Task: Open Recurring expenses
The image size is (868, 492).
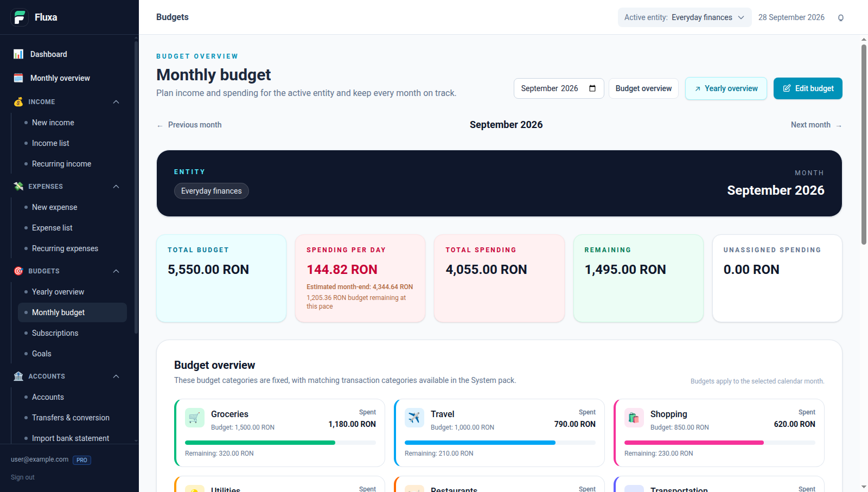Action: (72, 248)
